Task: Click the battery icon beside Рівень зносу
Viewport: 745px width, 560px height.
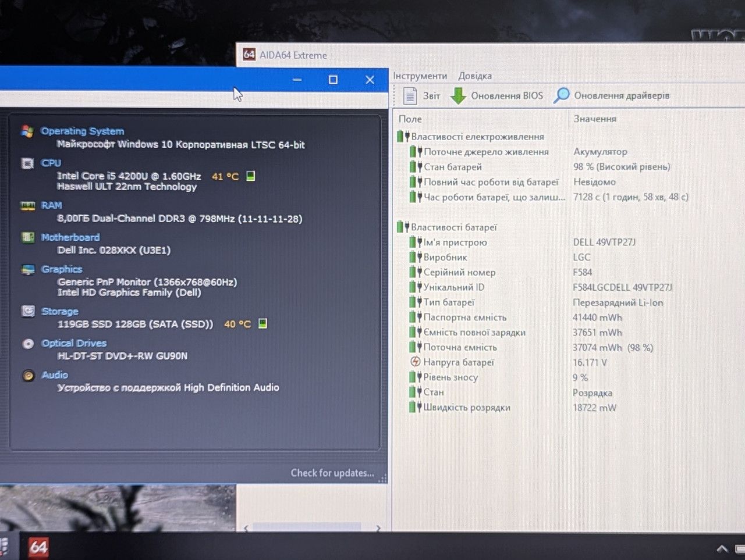Action: point(416,377)
